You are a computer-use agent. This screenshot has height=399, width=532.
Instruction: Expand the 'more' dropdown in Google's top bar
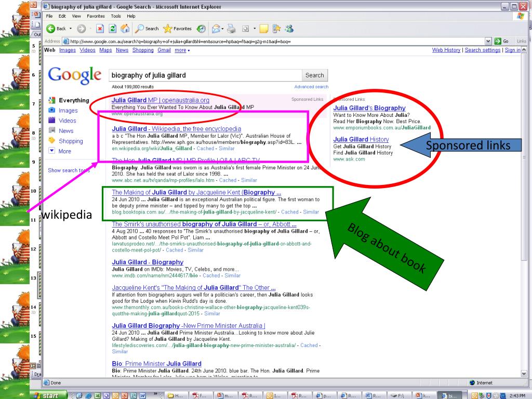(182, 50)
